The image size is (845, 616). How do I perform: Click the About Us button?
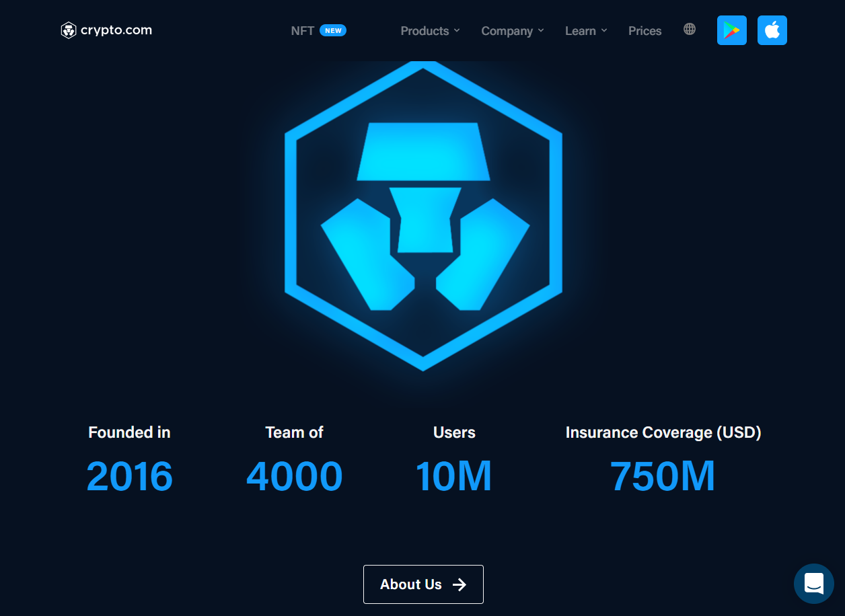[423, 584]
